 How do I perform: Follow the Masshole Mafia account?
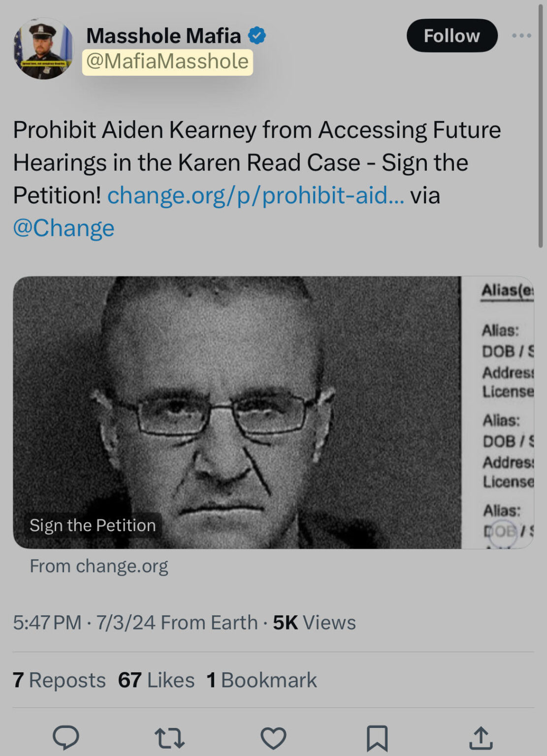(x=451, y=35)
